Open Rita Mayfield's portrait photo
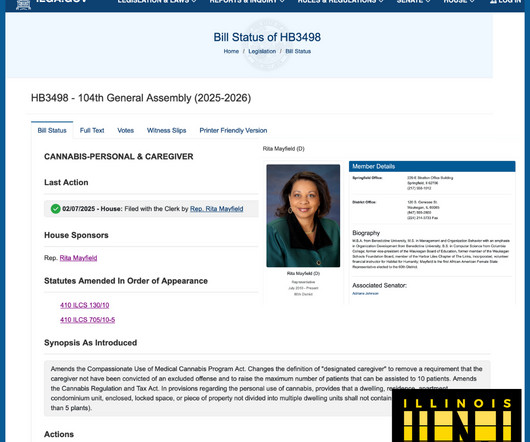The image size is (530, 442). 303,216
